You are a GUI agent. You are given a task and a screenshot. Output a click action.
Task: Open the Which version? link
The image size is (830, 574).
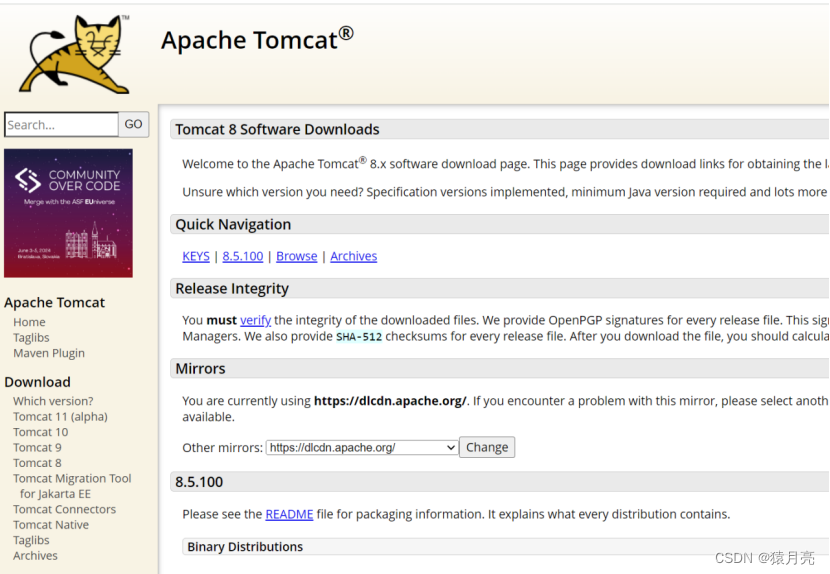[53, 401]
